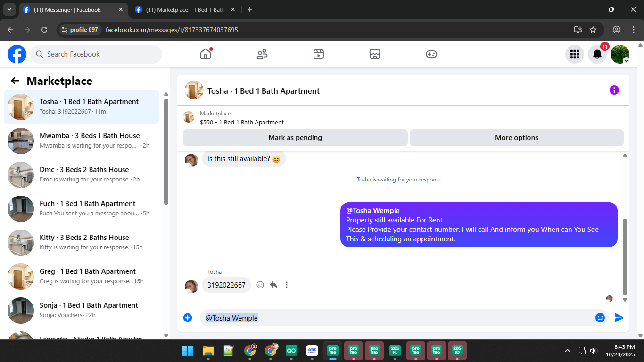Switch to the Marketplace - 1 Bed browser tab
This screenshot has width=644, height=362.
(185, 9)
